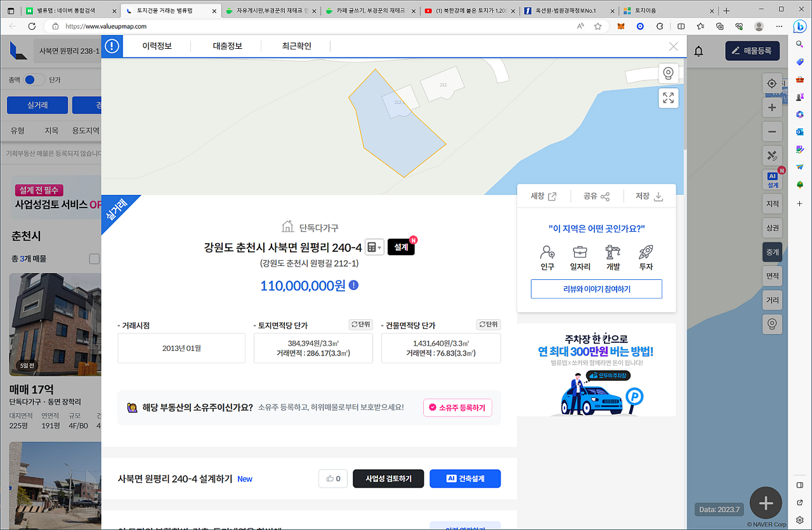Image resolution: width=812 pixels, height=530 pixels.
Task: Zoom in on the map
Action: point(771,108)
